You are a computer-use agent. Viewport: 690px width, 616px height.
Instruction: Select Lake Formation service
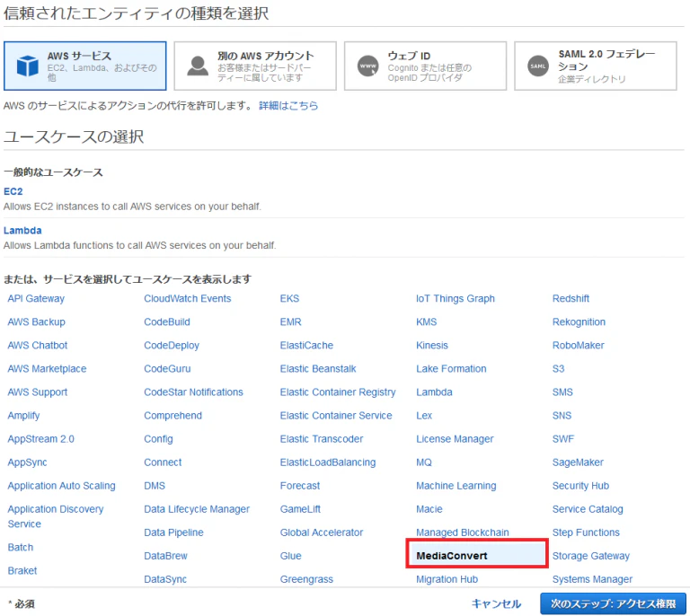click(x=452, y=368)
